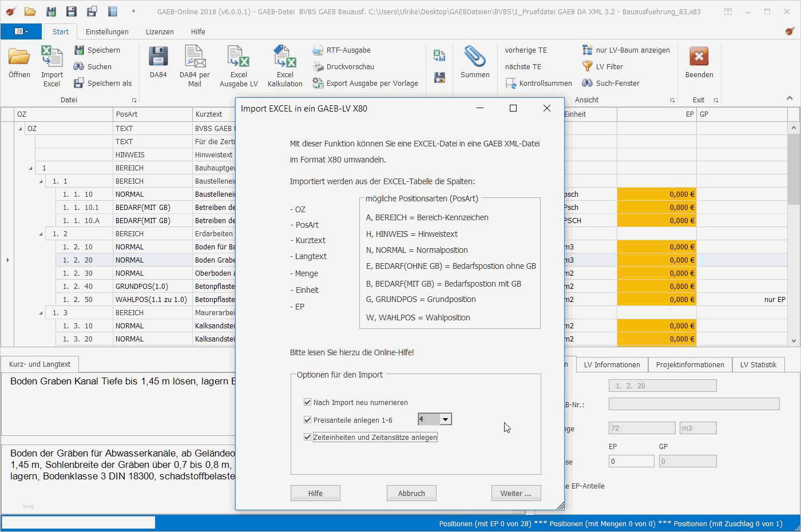
Task: Uncheck Nach Import neu numerieren
Action: [308, 402]
